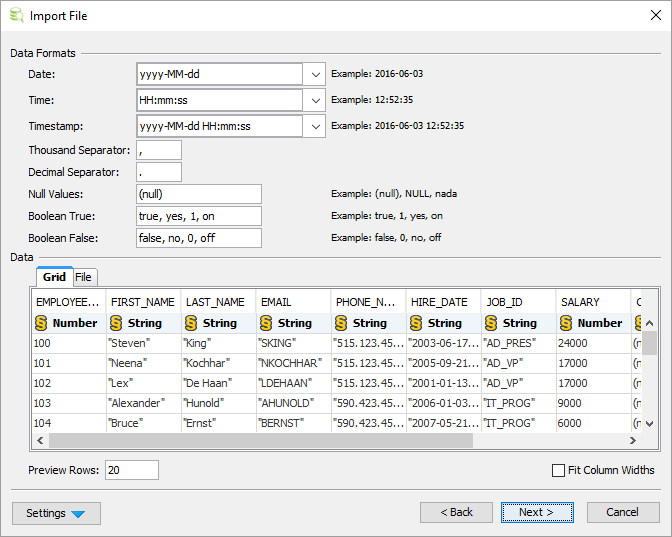
Task: Focus the Thousand Separator field
Action: coord(159,150)
